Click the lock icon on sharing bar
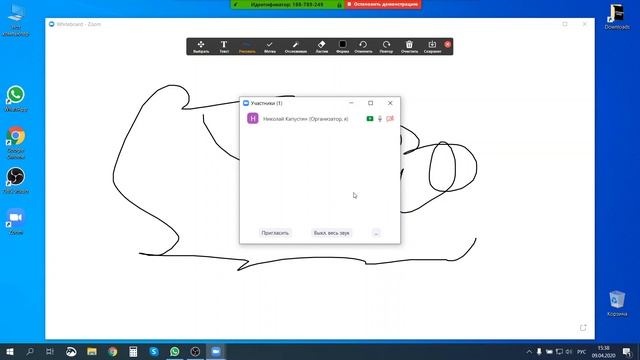The width and height of the screenshot is (640, 360). [339, 5]
